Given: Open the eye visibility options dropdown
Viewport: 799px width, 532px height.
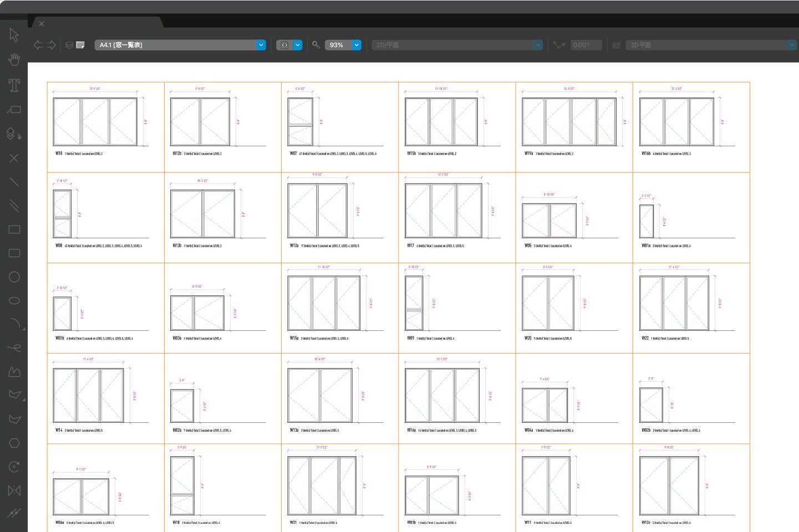Looking at the screenshot, I should click(289, 45).
